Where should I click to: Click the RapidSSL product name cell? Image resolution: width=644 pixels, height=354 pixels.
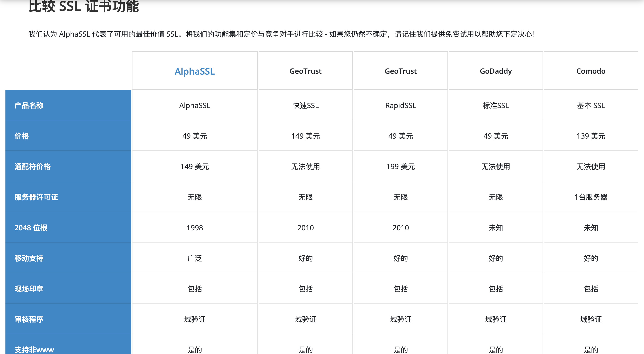(x=400, y=105)
